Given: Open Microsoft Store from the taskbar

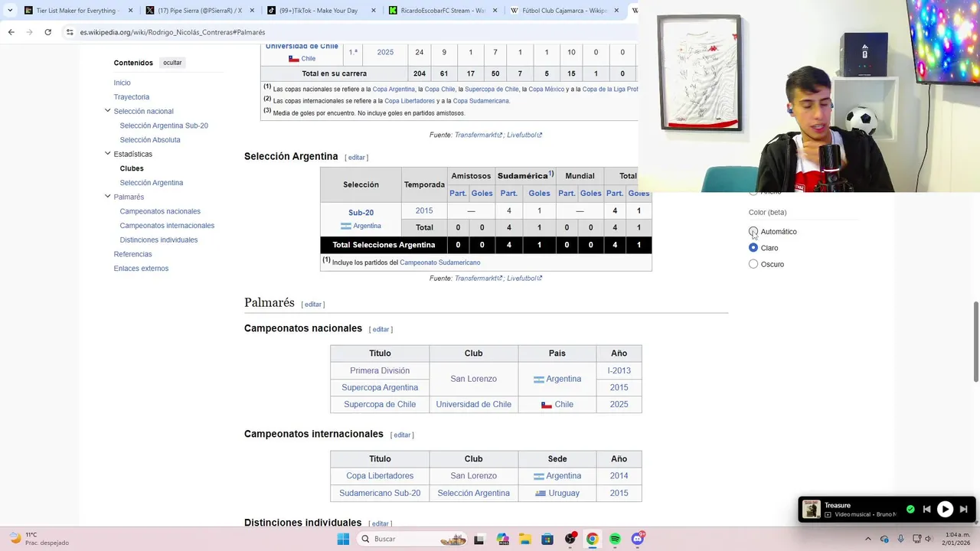Looking at the screenshot, I should [x=547, y=539].
